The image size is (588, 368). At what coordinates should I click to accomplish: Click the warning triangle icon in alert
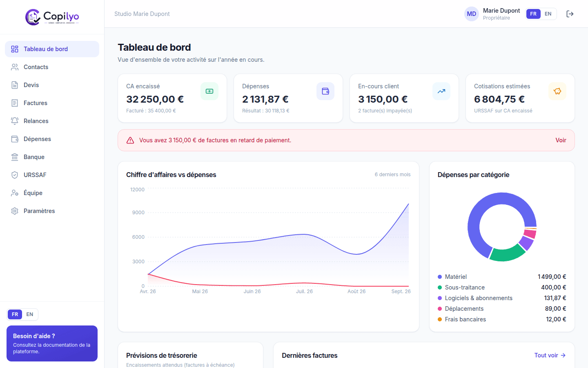130,140
